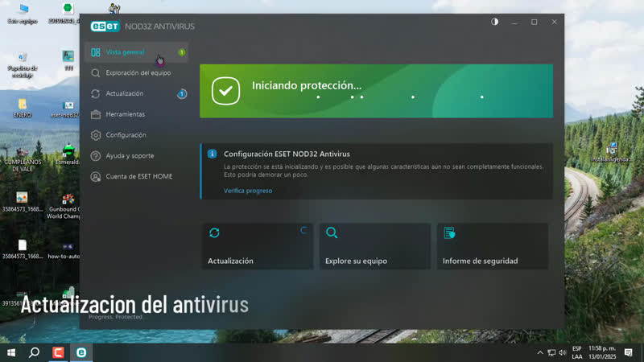Select Actualización in the sidebar
This screenshot has width=644, height=362.
tap(136, 93)
